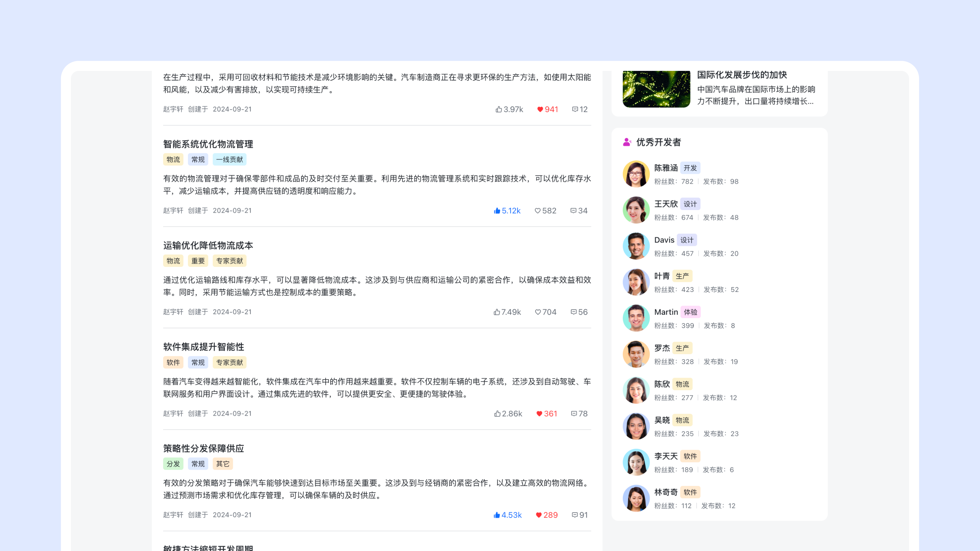The image size is (980, 551).
Task: Open the 34 comments icon
Action: pyautogui.click(x=579, y=211)
